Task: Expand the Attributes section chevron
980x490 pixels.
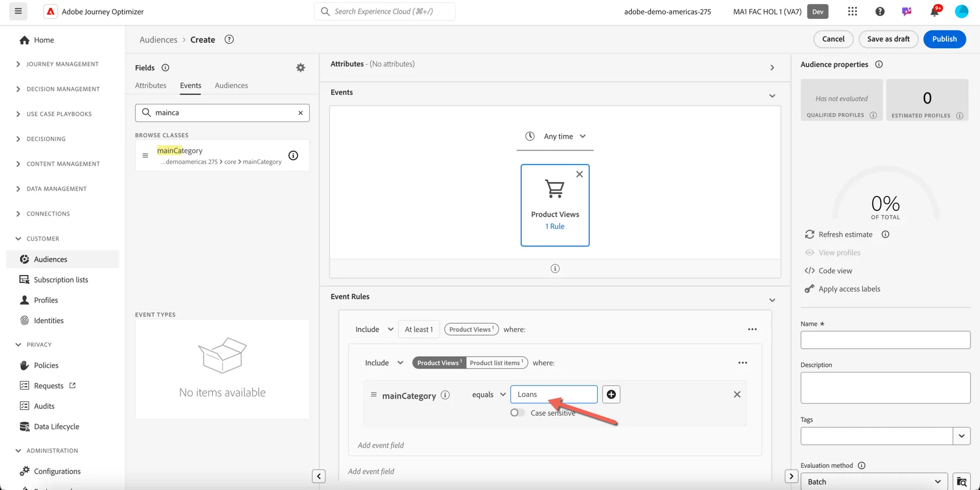Action: coord(772,68)
